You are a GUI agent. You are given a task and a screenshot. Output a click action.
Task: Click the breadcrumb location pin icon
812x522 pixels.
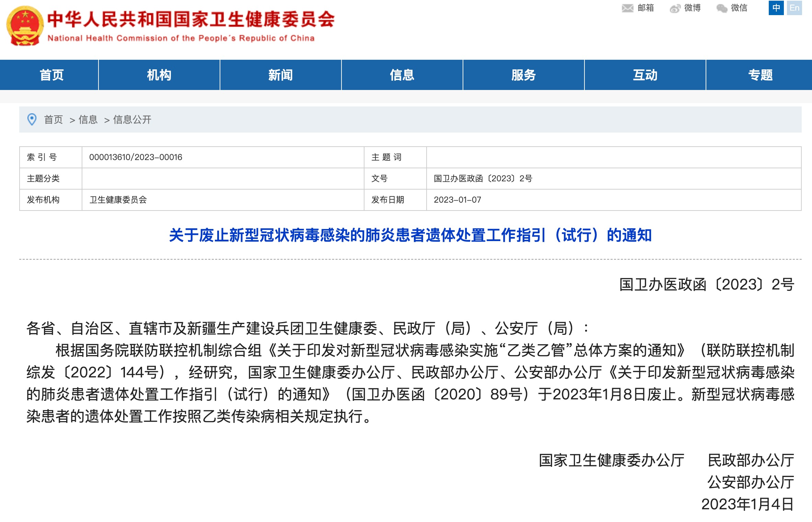click(32, 120)
